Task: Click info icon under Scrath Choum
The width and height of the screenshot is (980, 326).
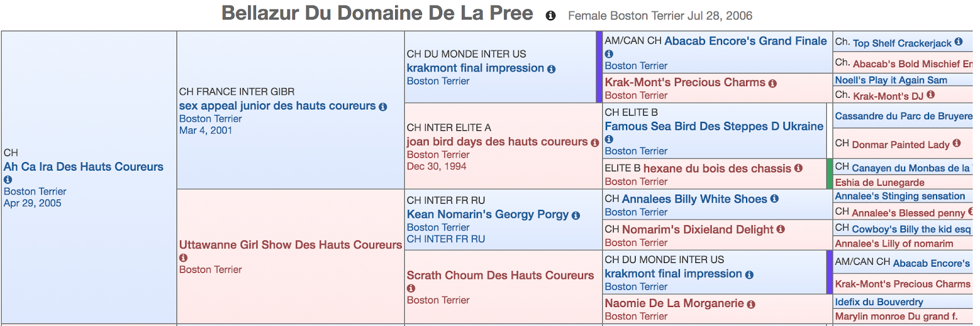Action: pyautogui.click(x=411, y=288)
